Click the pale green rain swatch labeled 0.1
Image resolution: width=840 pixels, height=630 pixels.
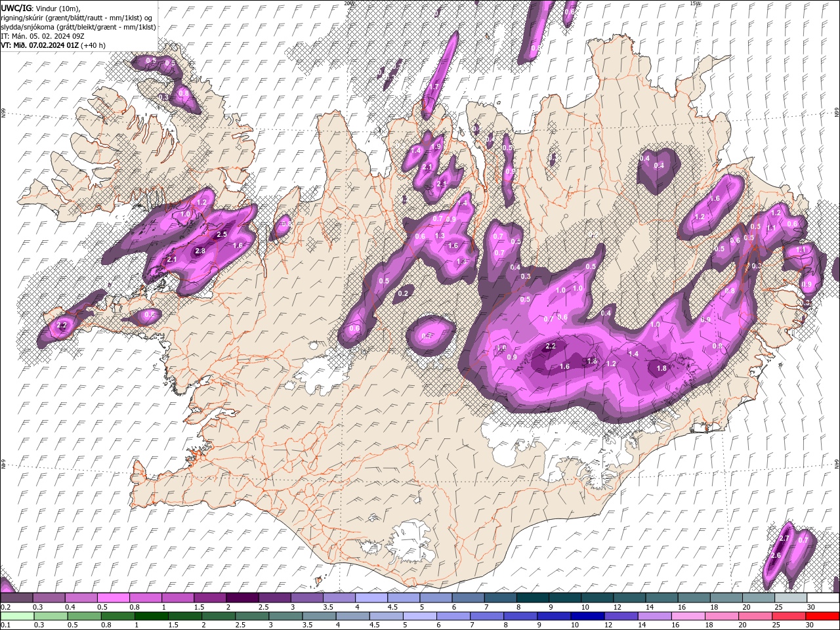(17, 616)
